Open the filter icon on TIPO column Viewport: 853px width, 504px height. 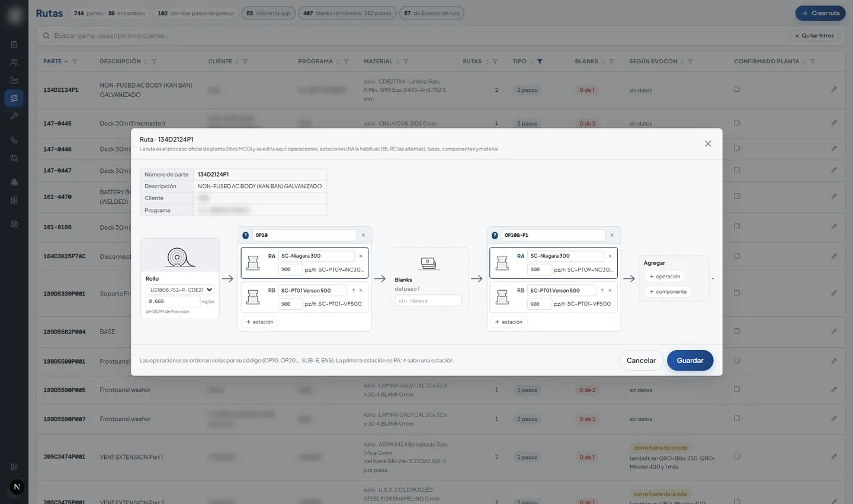[540, 62]
